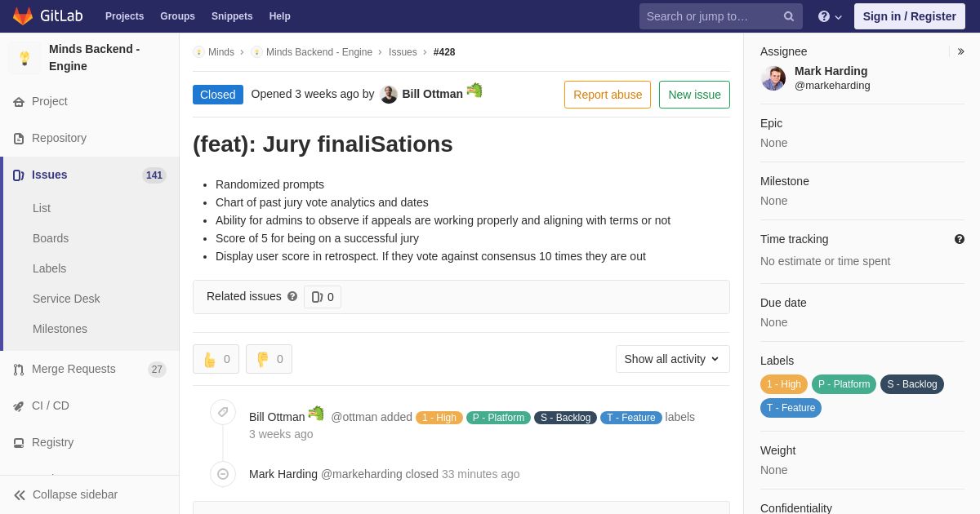Select the Boards submenu item
Screen dimensions: 980x514
click(x=51, y=238)
